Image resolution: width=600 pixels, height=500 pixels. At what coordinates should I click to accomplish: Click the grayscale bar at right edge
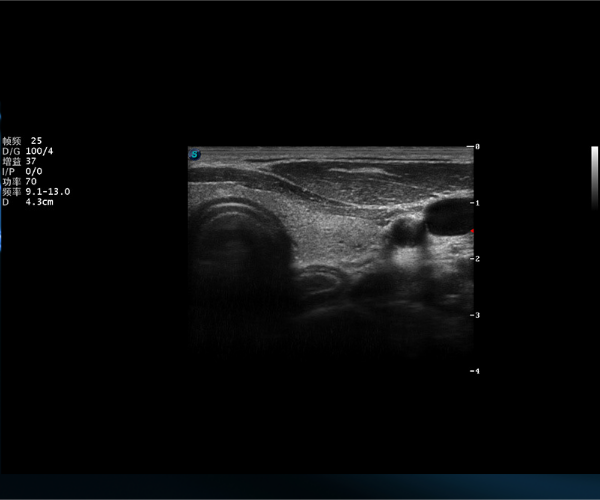click(594, 177)
